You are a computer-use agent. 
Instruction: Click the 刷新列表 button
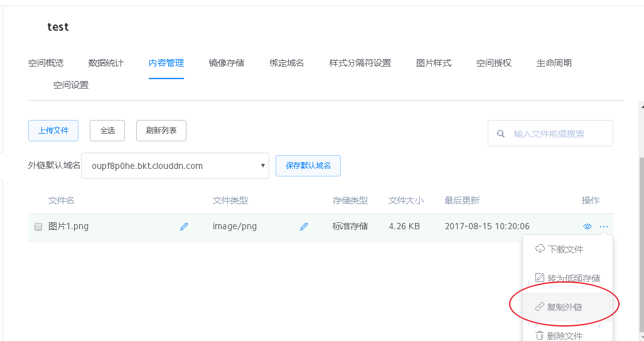(x=161, y=131)
